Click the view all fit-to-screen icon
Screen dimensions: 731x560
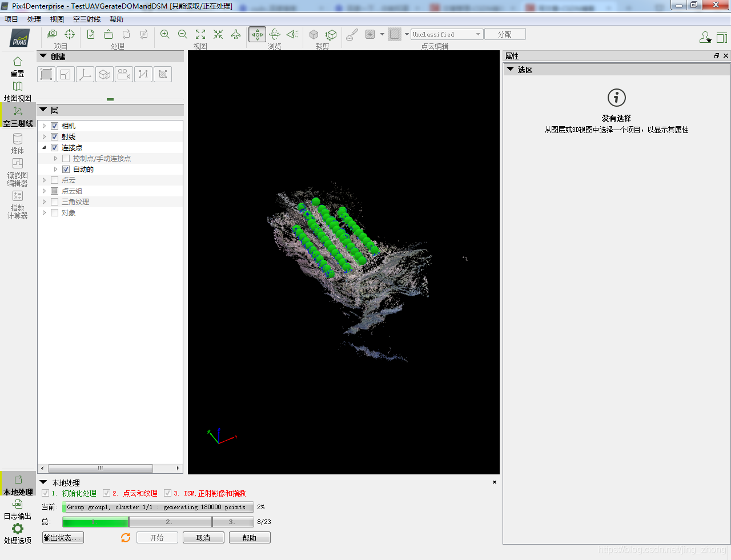pyautogui.click(x=200, y=34)
